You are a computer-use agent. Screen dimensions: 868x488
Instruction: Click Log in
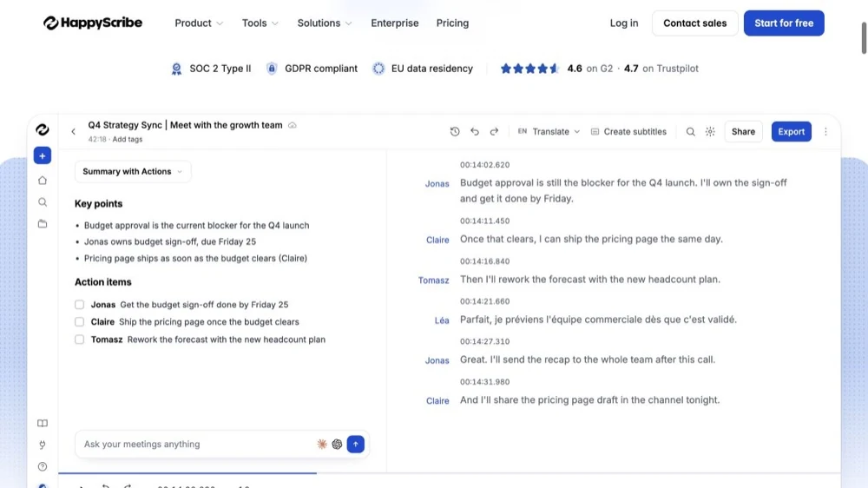pyautogui.click(x=624, y=23)
